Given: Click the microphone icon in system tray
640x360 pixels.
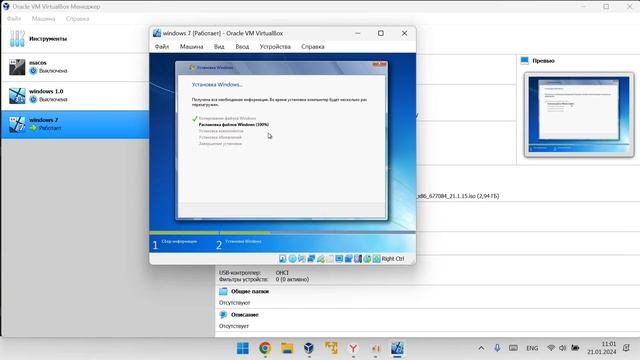Looking at the screenshot, I should pos(497,348).
